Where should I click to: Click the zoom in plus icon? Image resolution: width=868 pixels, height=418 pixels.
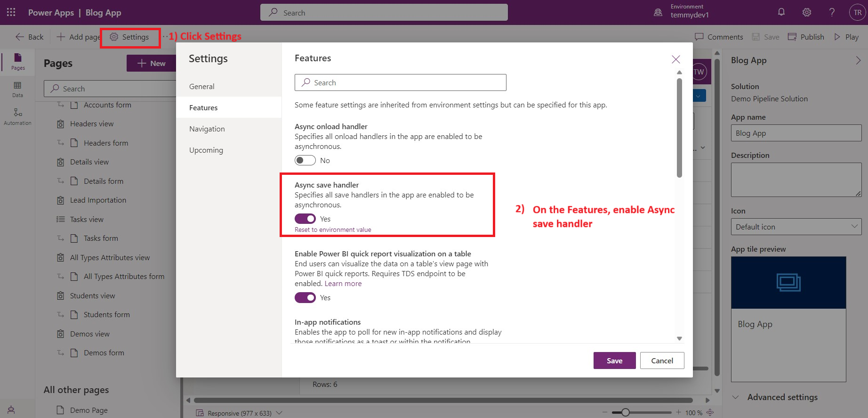point(678,412)
